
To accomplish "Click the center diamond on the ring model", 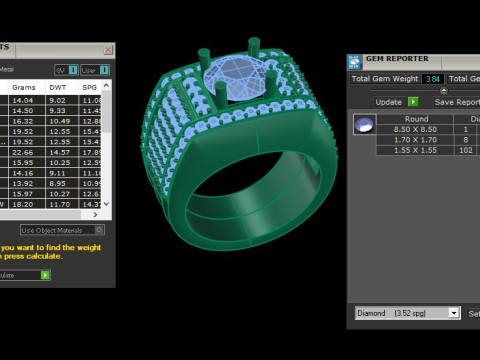I will tap(236, 77).
